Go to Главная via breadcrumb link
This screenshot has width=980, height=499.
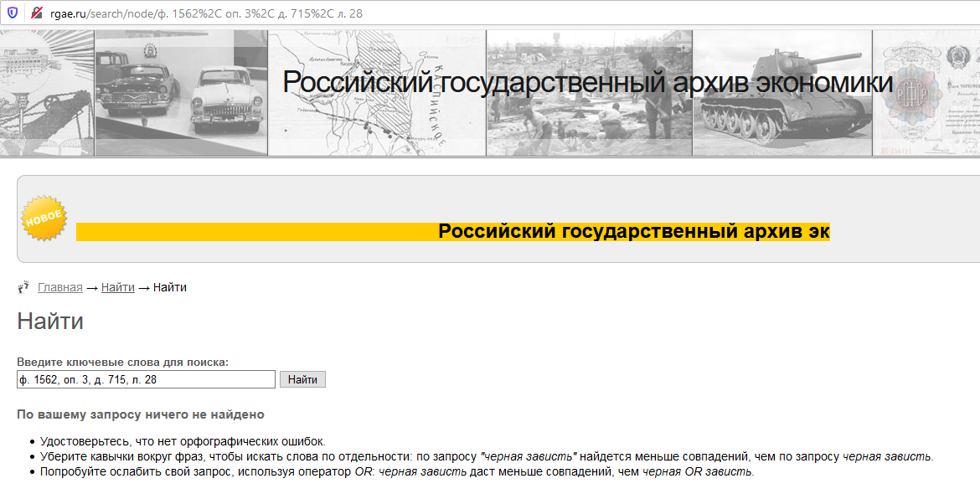(x=60, y=287)
